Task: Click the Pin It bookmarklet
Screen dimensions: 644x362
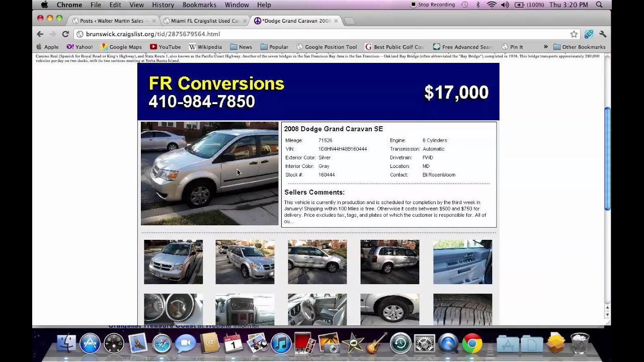Action: click(512, 47)
